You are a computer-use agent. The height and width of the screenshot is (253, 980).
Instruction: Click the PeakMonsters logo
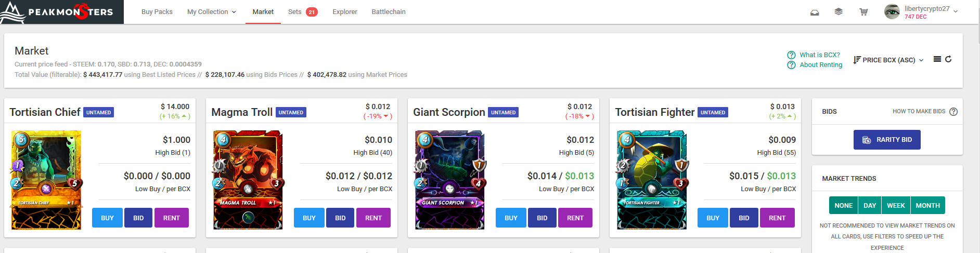62,12
